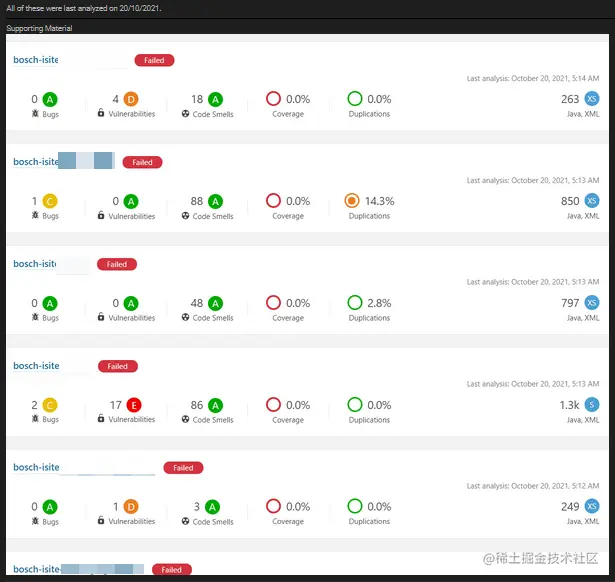Viewport: 615px width, 582px height.
Task: Click the A bug rating in the 263-line project
Action: coord(50,99)
